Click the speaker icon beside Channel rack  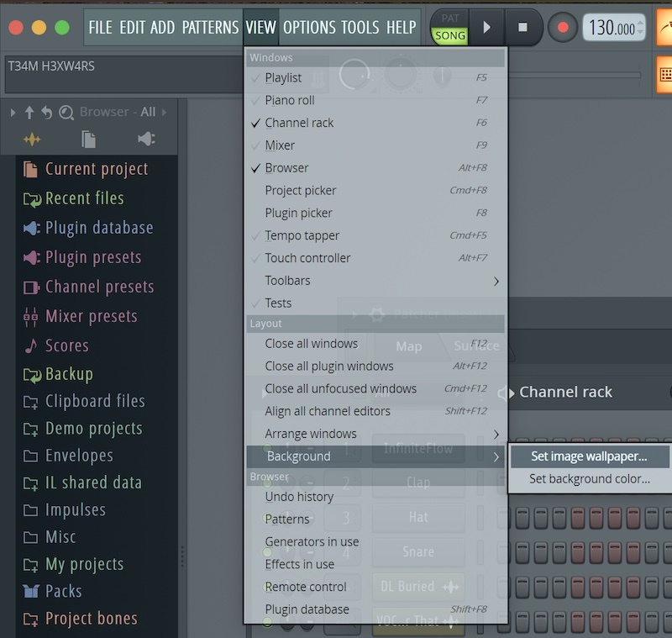click(x=505, y=393)
